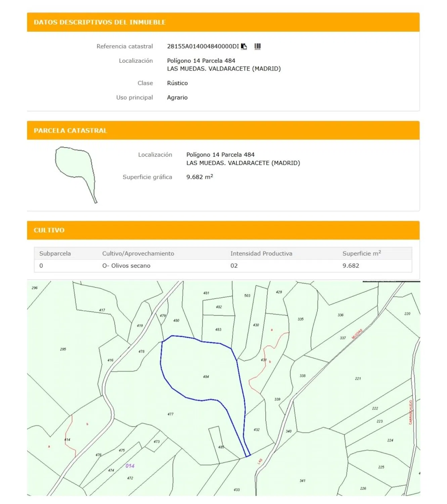This screenshot has width=447, height=504.
Task: Click the red CARRASCALEJO road label
Action: [410, 412]
